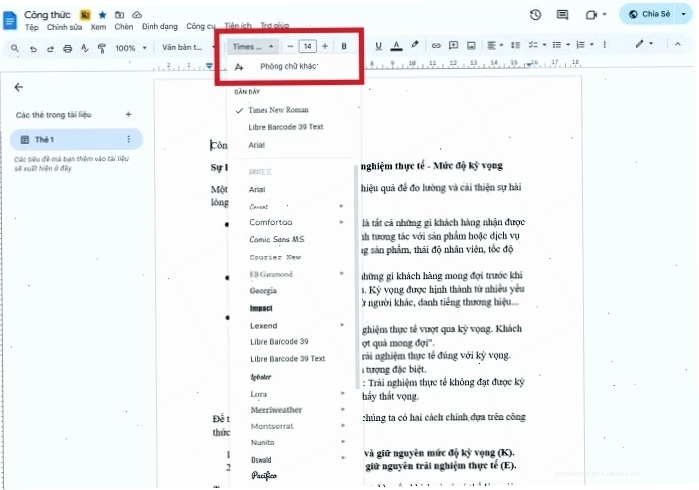Open the comments history icon
The width and height of the screenshot is (699, 490).
(563, 15)
